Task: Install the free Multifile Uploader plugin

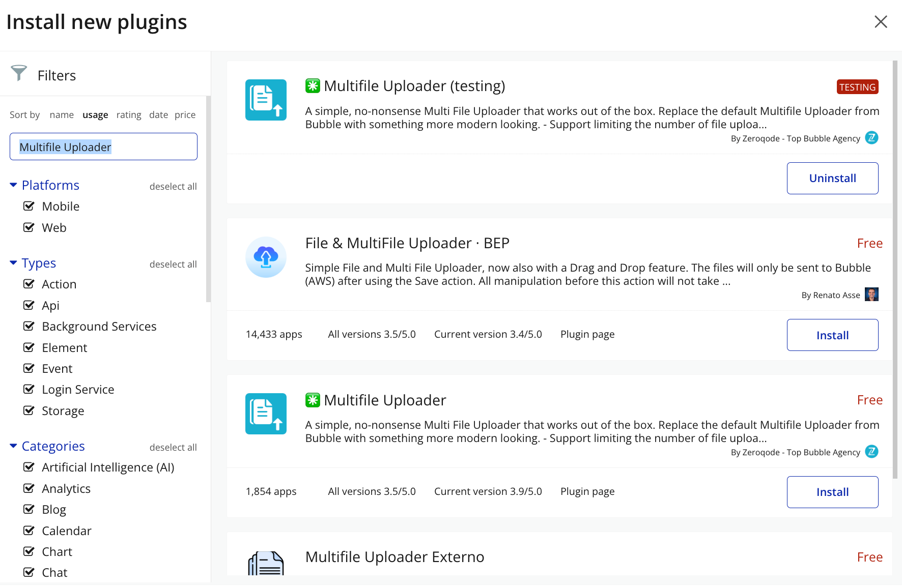Action: click(x=832, y=492)
